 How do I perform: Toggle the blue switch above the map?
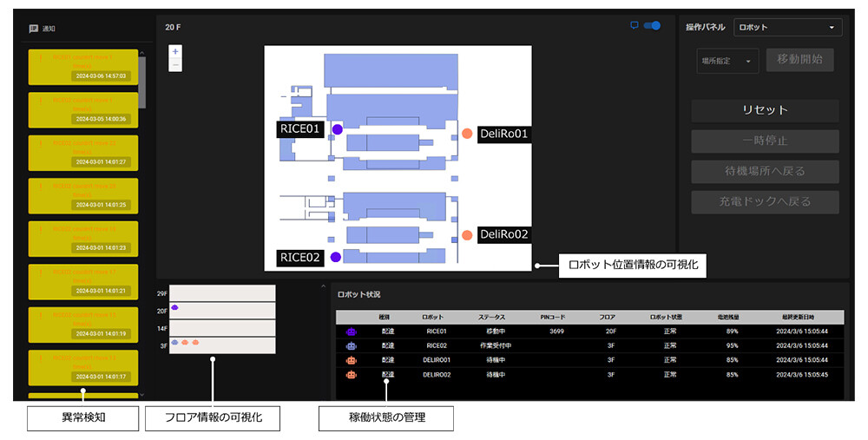point(652,25)
